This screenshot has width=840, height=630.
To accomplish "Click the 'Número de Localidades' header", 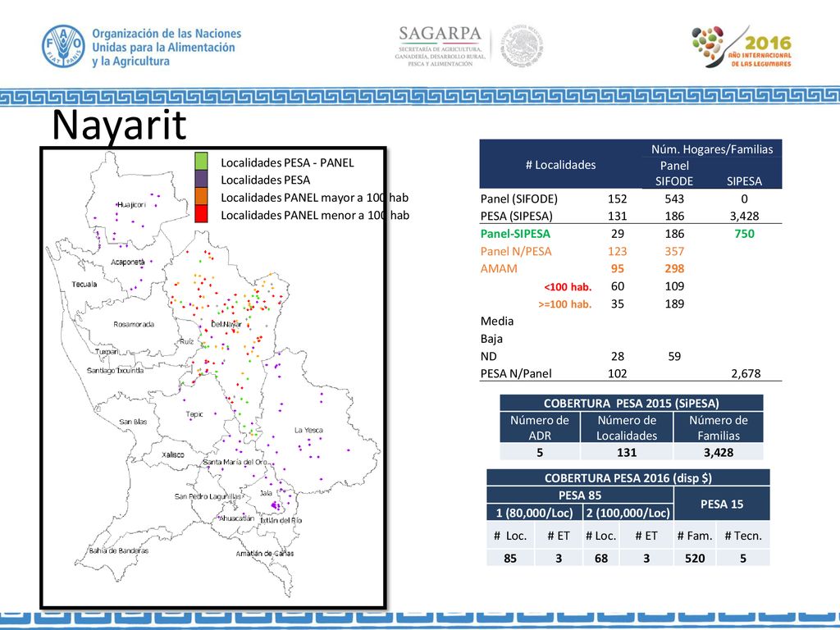I will point(627,427).
